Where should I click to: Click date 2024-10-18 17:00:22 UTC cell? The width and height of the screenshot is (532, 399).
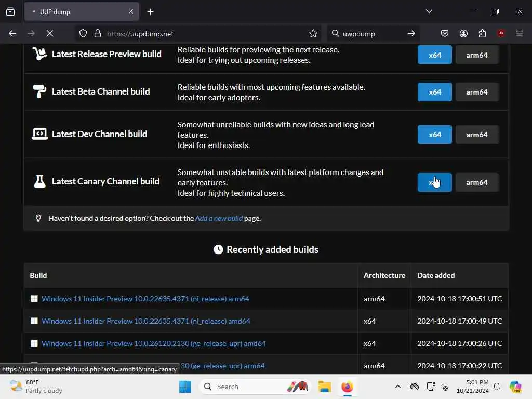(460, 366)
